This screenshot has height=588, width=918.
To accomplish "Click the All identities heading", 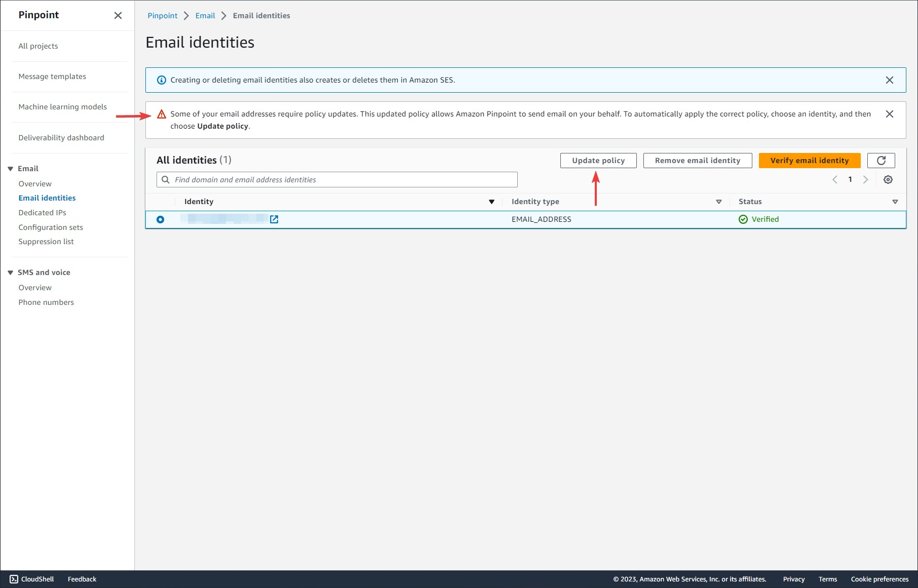I will click(194, 160).
